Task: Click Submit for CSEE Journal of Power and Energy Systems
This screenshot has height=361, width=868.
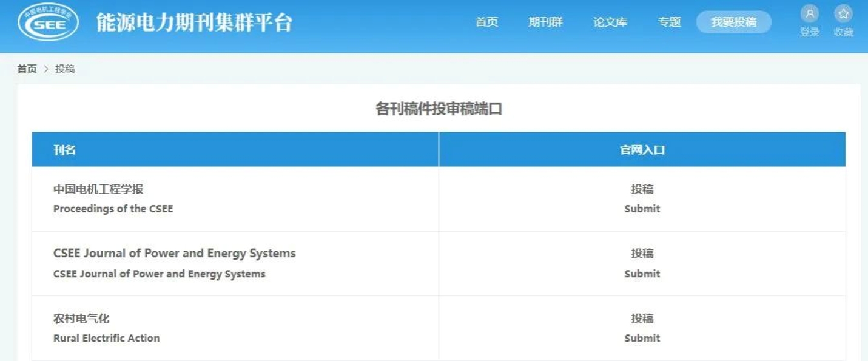Action: pos(642,274)
